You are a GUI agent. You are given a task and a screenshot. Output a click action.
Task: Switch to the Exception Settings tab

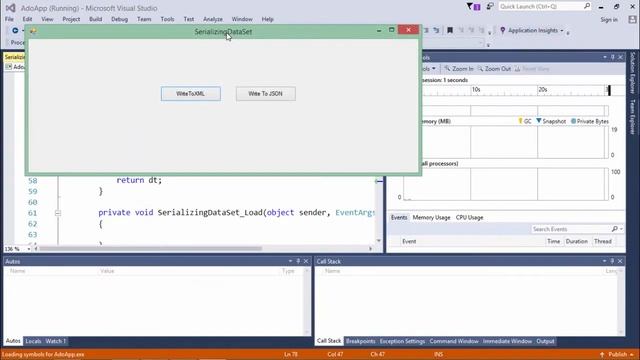pos(402,341)
